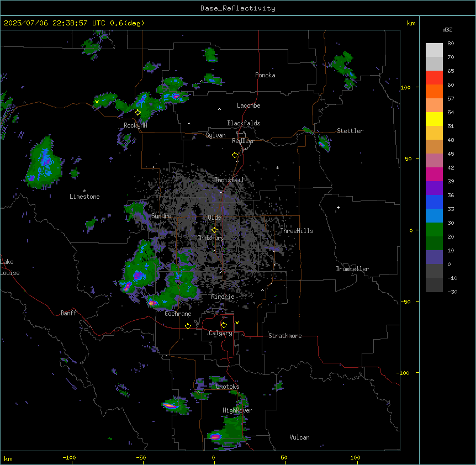Click the yellow diamond marker above RockyMH
This screenshot has height=465, width=476.
pyautogui.click(x=137, y=113)
